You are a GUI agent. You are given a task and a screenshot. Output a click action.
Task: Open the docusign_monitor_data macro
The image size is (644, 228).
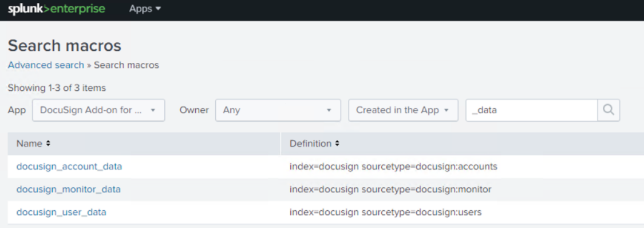[x=69, y=190]
